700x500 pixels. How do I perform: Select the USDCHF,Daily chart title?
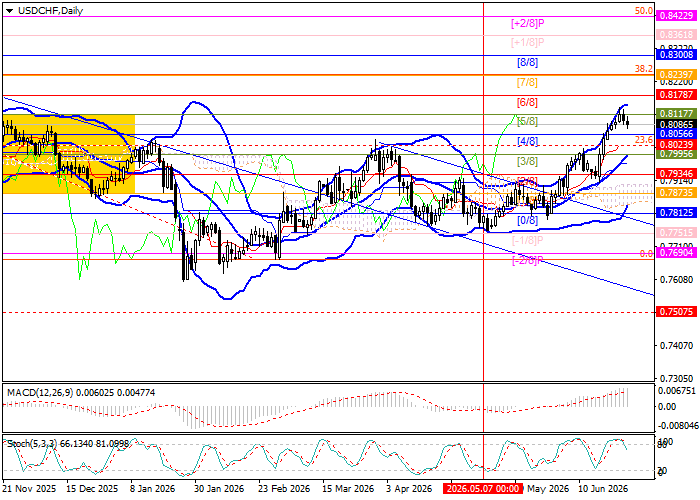50,11
